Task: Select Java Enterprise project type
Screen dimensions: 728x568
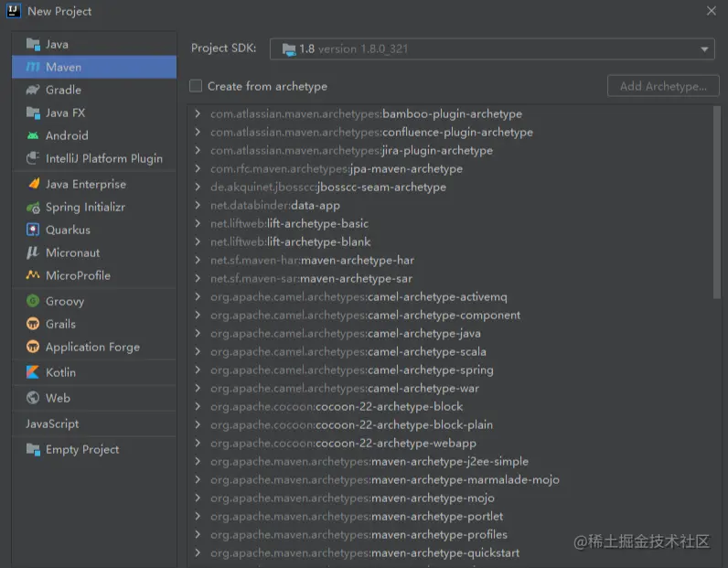Action: (85, 184)
